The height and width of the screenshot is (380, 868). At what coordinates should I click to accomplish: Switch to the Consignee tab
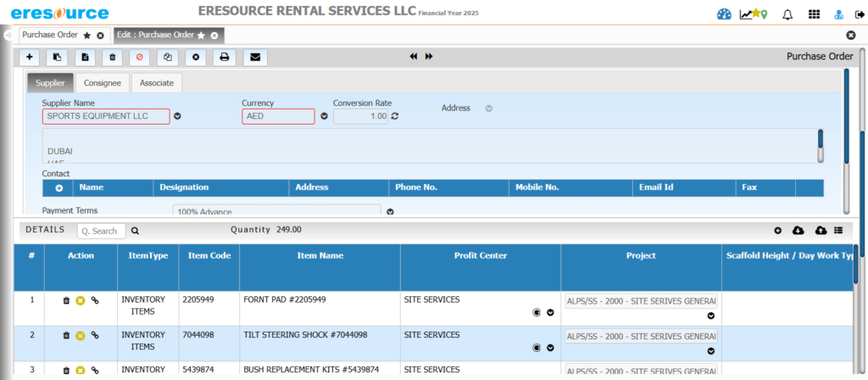pyautogui.click(x=102, y=83)
